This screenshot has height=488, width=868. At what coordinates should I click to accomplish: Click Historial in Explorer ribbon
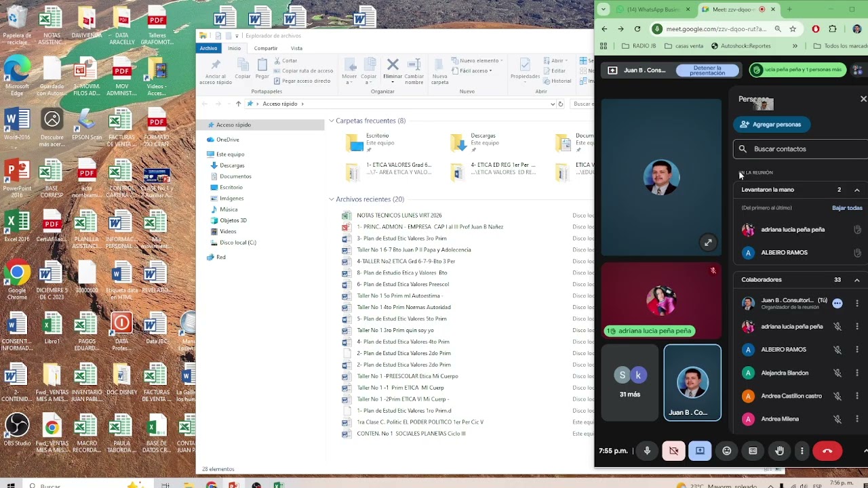tap(557, 81)
